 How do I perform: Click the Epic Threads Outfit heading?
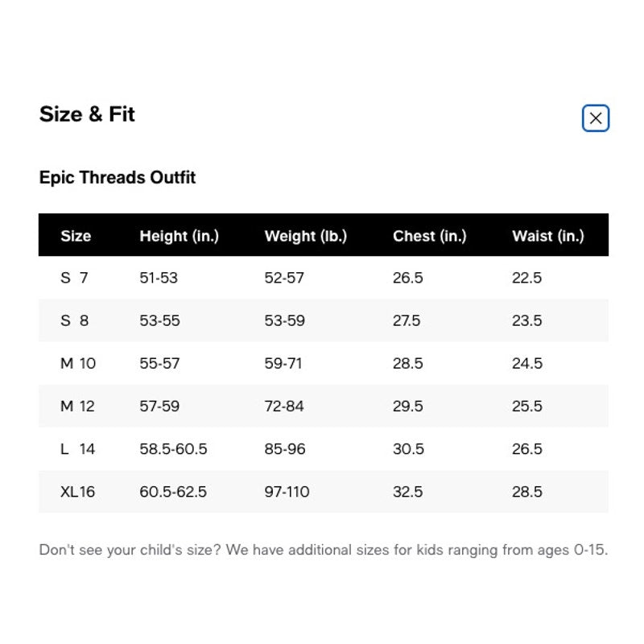coord(118,177)
